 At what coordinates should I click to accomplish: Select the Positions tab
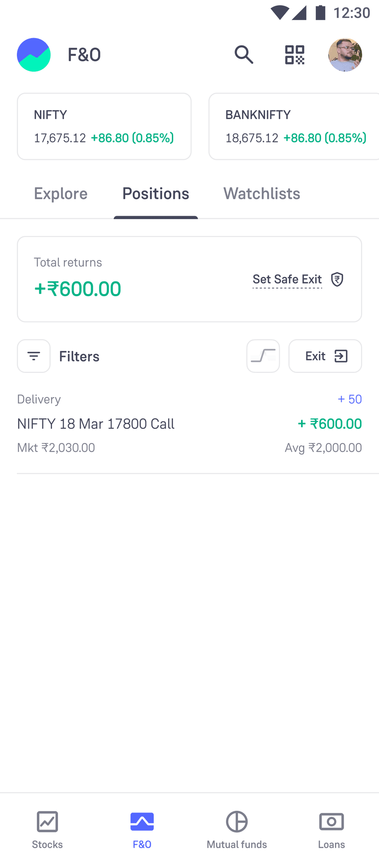pyautogui.click(x=156, y=194)
